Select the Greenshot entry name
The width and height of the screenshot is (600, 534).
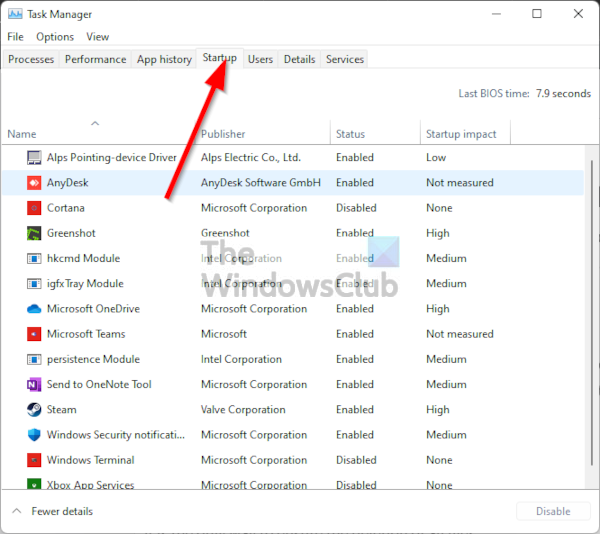tap(71, 233)
